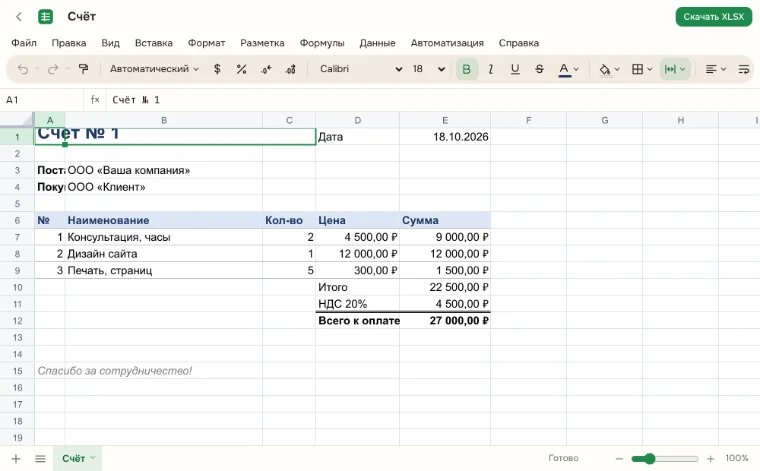Select cell with date 18.10.2026
Screen dimensions: 760x471
445,137
